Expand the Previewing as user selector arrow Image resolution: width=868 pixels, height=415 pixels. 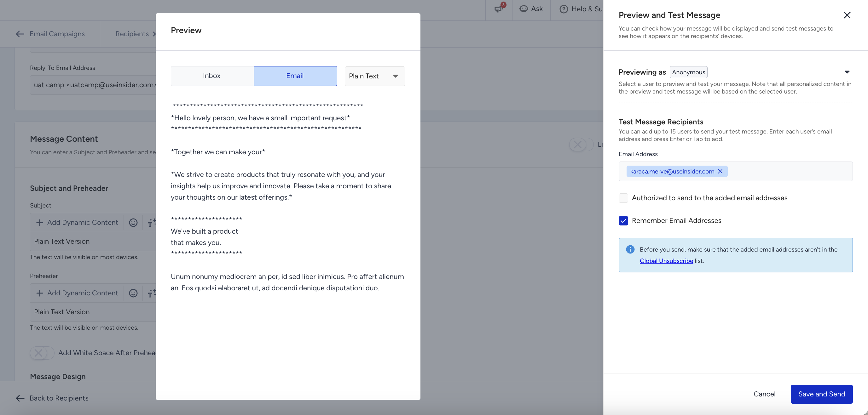pos(847,72)
